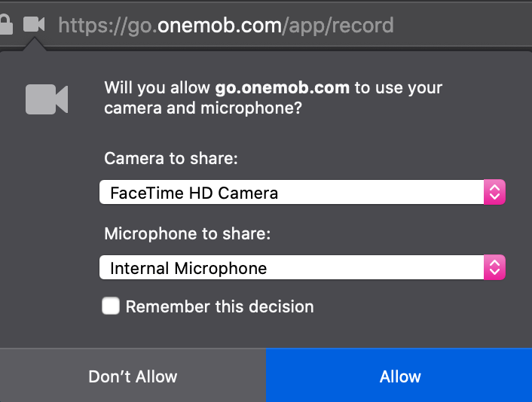The width and height of the screenshot is (532, 402).
Task: Select the FaceTime HD Camera field
Action: 302,192
